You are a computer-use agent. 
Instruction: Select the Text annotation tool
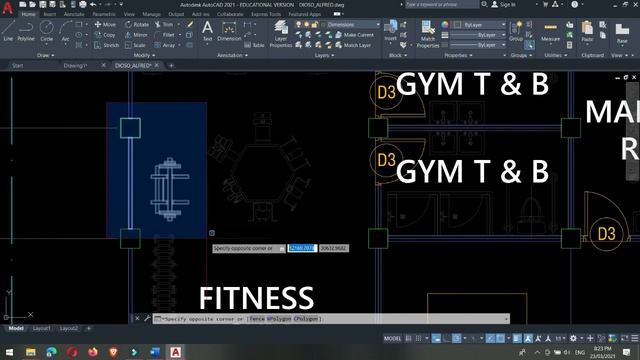point(207,31)
